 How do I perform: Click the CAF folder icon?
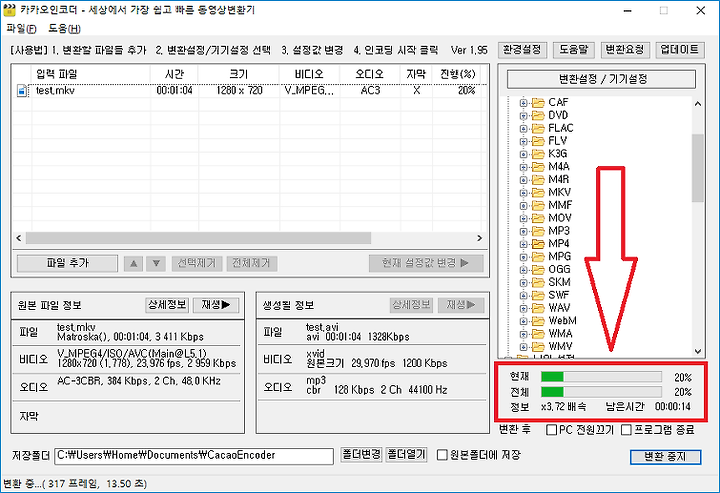[538, 102]
